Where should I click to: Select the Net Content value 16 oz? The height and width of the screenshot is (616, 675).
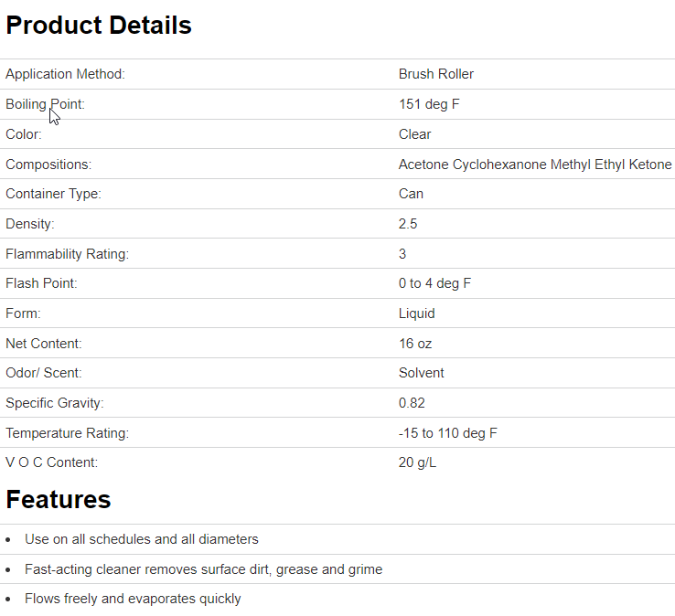click(415, 344)
